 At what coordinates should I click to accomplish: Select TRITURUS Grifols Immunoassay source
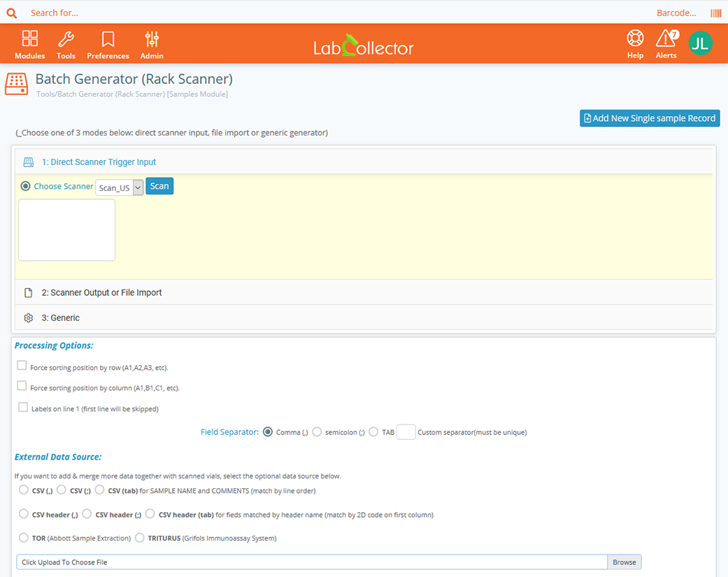click(140, 538)
